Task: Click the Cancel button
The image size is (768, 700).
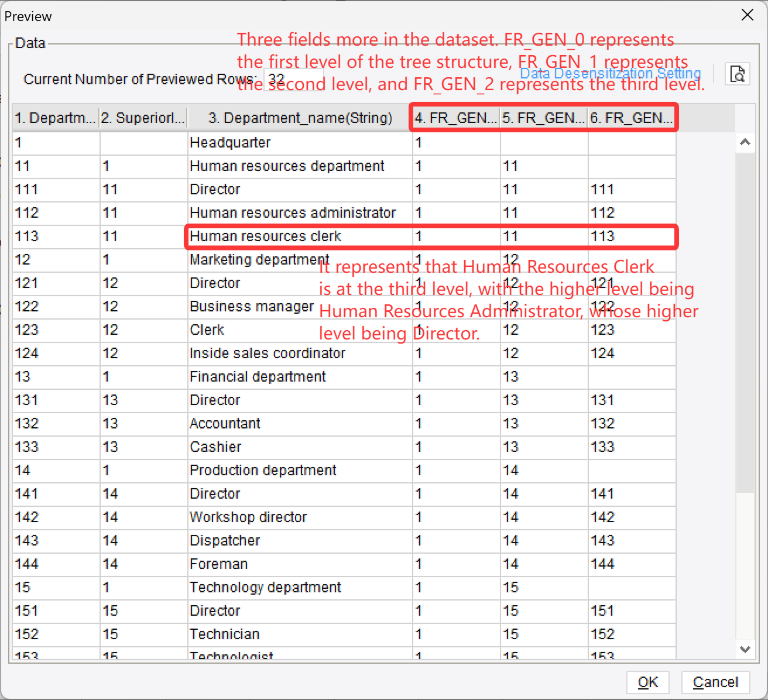Action: coord(715,682)
